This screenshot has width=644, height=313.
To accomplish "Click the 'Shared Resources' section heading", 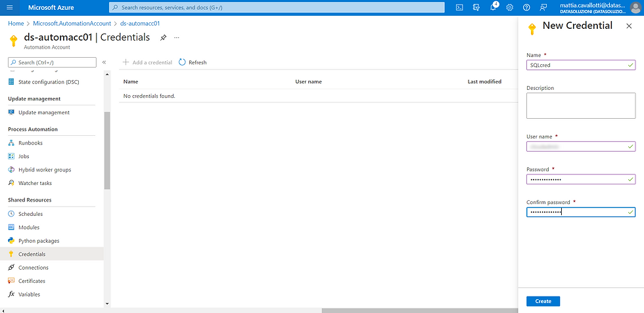I will point(30,199).
